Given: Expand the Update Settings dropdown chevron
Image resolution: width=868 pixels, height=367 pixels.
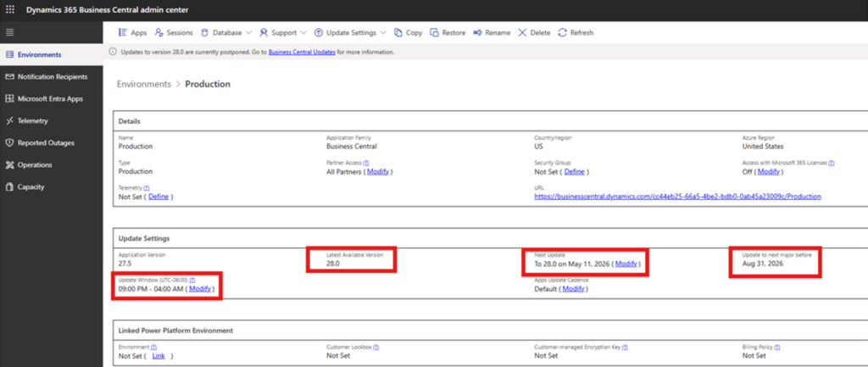Looking at the screenshot, I should (382, 33).
